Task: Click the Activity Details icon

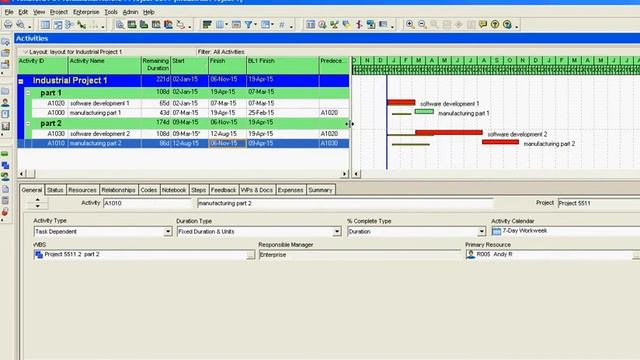Action: (120, 25)
